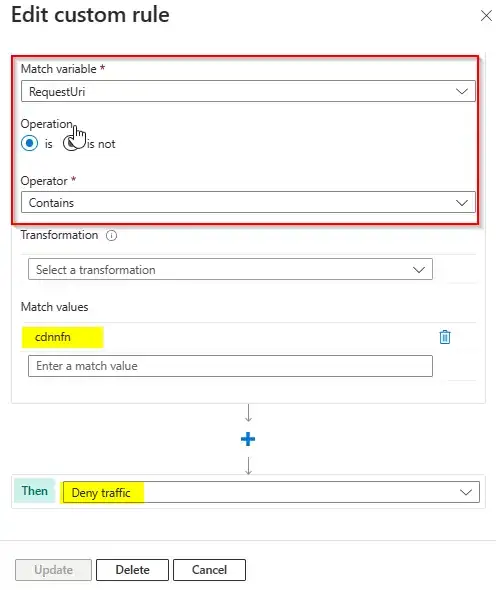The height and width of the screenshot is (590, 496).
Task: Click the Match variable chevron arrow
Action: coord(462,91)
